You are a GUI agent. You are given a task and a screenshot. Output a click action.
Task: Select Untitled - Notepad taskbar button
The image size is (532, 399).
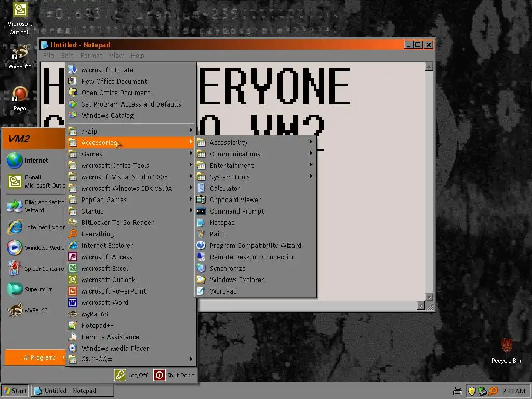click(x=73, y=391)
